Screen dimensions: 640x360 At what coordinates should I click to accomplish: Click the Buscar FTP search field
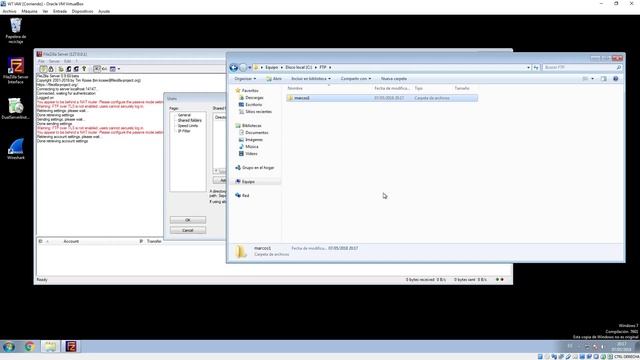pyautogui.click(x=582, y=67)
